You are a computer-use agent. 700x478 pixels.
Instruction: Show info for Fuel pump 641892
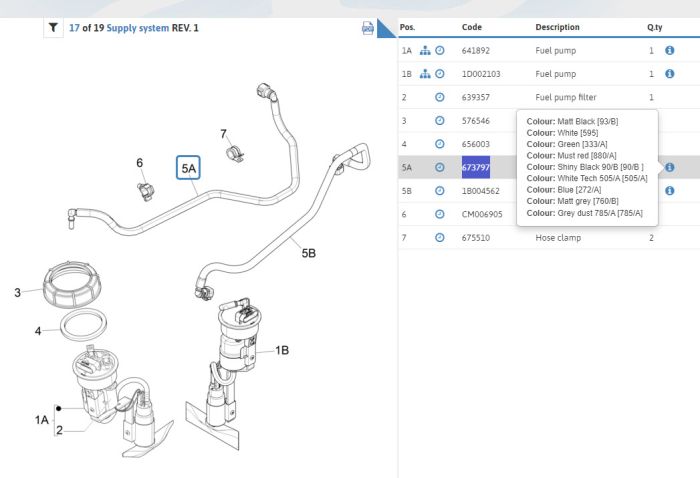669,50
